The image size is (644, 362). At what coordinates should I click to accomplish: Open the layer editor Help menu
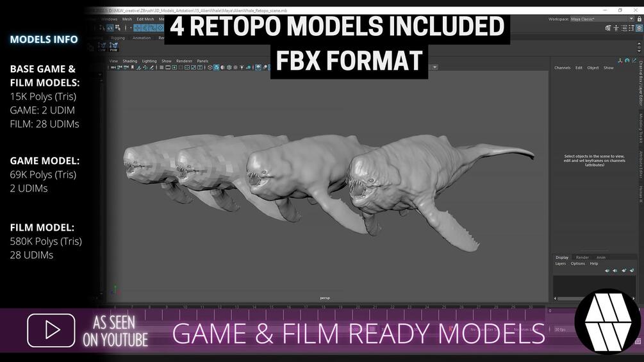[594, 263]
